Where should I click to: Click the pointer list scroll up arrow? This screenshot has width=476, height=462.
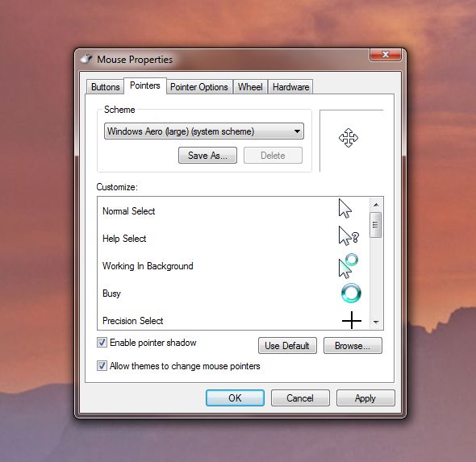(x=376, y=205)
